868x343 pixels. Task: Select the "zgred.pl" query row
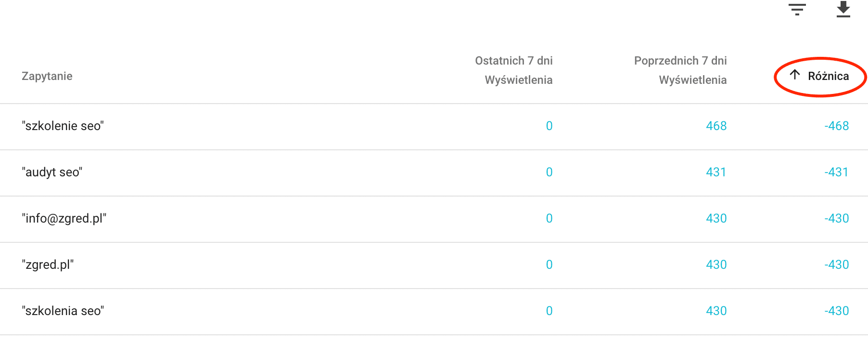pyautogui.click(x=48, y=265)
